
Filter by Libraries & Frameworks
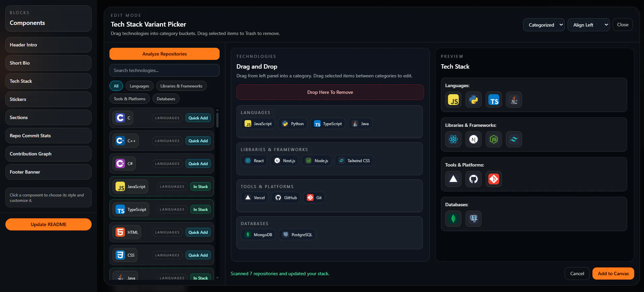(181, 86)
